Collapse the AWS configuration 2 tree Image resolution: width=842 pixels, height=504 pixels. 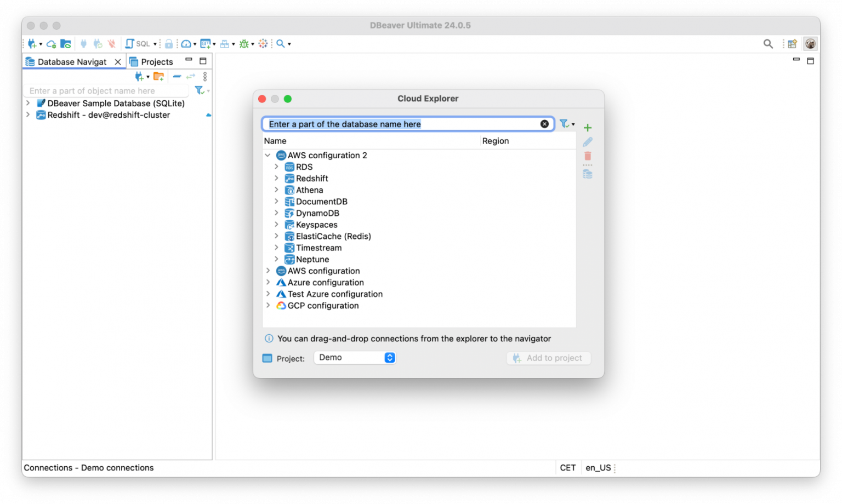point(268,155)
